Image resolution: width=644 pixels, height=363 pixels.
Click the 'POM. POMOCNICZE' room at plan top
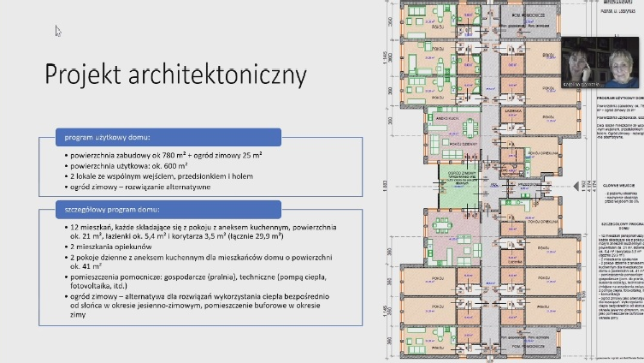(515, 15)
